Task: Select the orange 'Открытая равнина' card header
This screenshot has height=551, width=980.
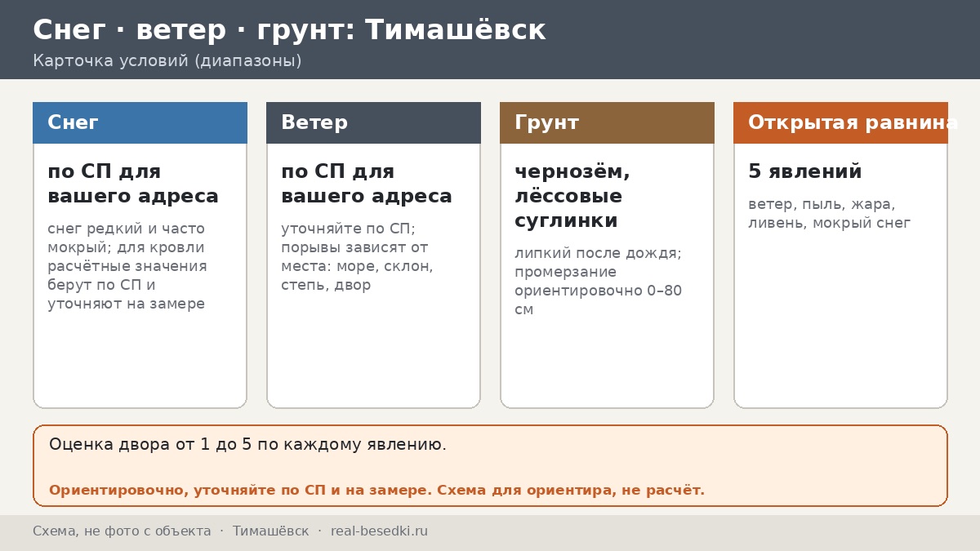Action: (x=840, y=122)
